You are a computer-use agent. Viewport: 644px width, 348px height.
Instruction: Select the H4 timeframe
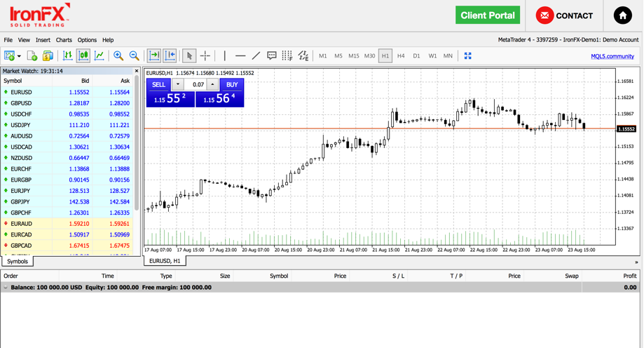[x=401, y=56]
